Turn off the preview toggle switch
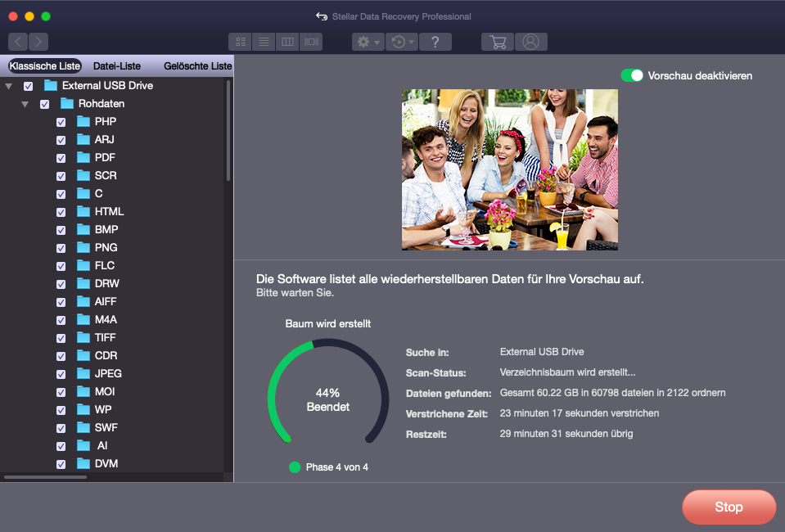The height and width of the screenshot is (532, 785). tap(631, 75)
